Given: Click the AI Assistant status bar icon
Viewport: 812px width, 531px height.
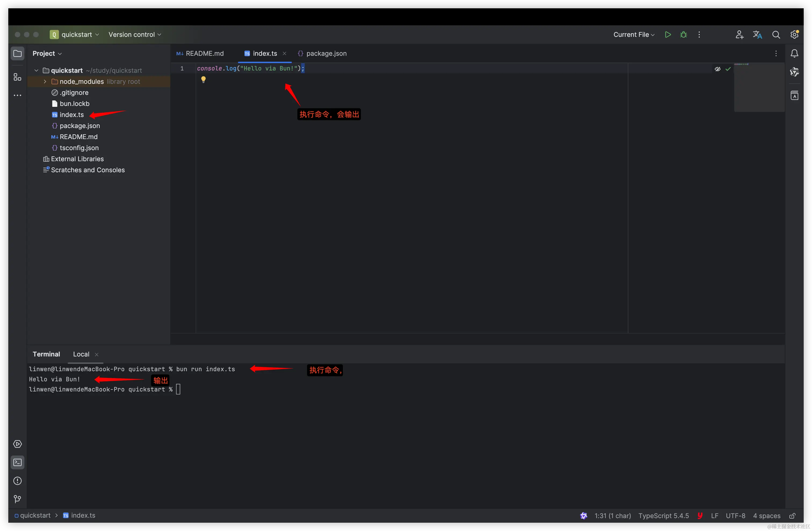Looking at the screenshot, I should coord(583,516).
